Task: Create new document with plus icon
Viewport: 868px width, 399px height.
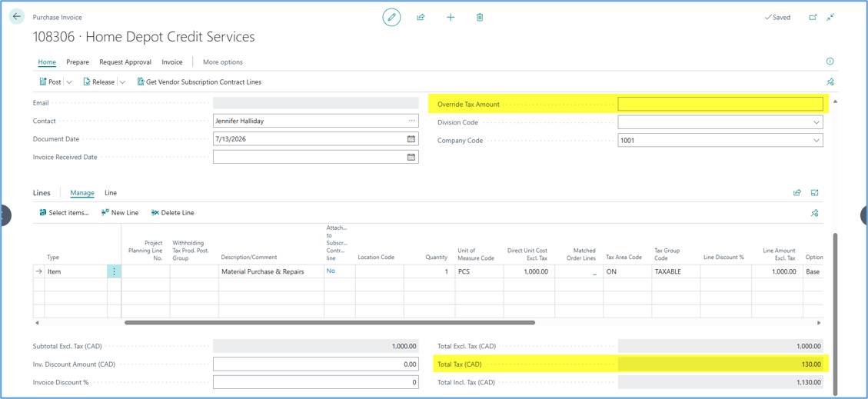Action: [x=451, y=17]
